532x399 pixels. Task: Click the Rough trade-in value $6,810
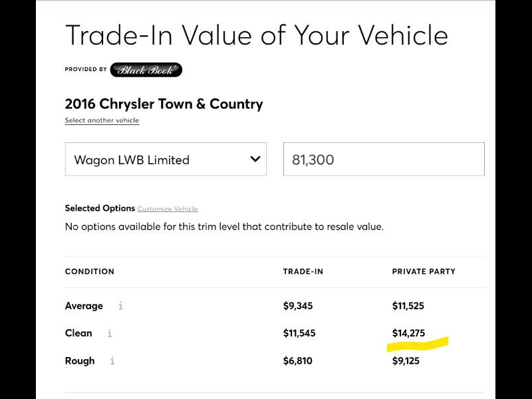pos(298,361)
